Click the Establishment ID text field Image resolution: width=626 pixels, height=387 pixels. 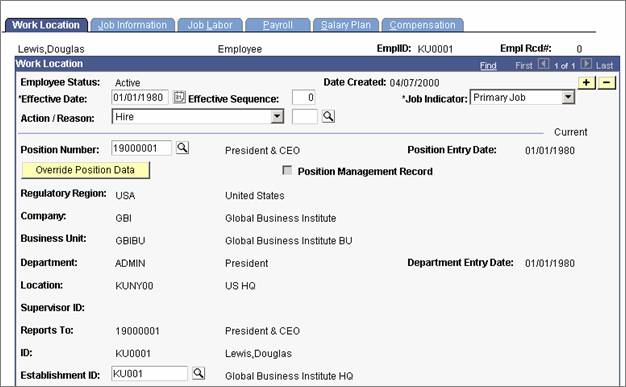point(149,374)
